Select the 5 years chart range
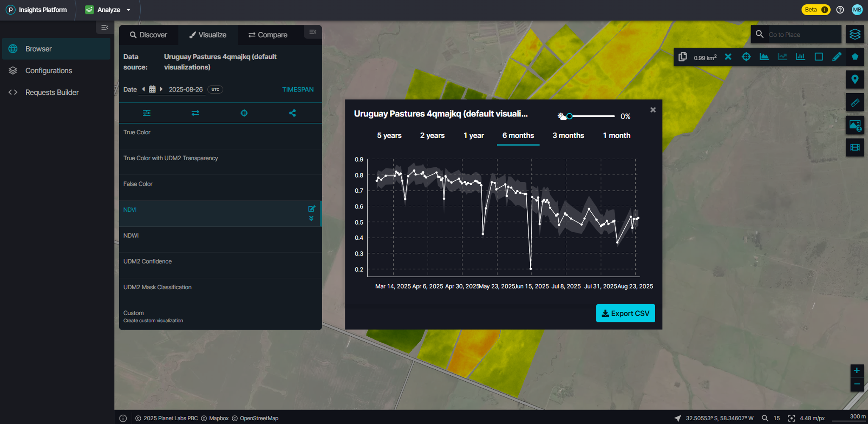The image size is (868, 424). [x=389, y=136]
